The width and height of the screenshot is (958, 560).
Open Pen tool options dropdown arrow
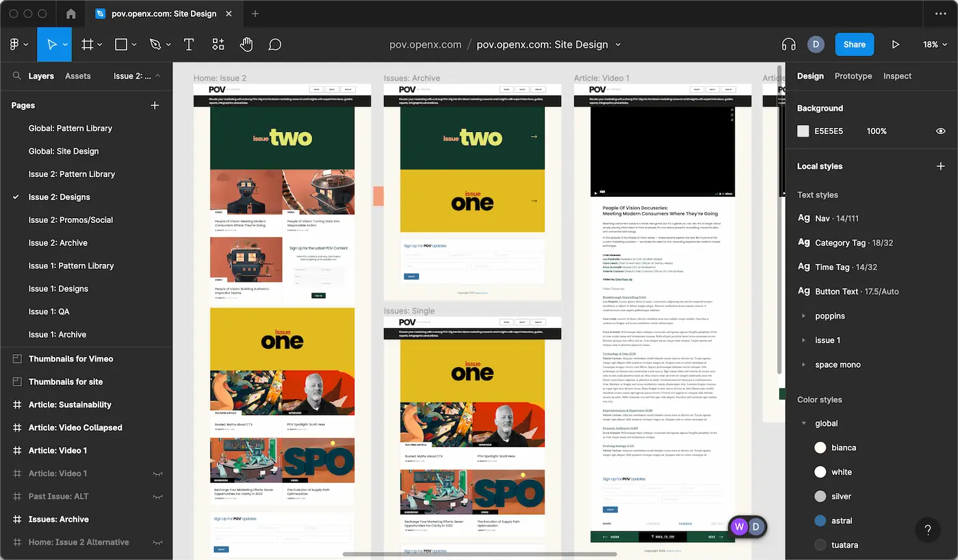[x=168, y=44]
